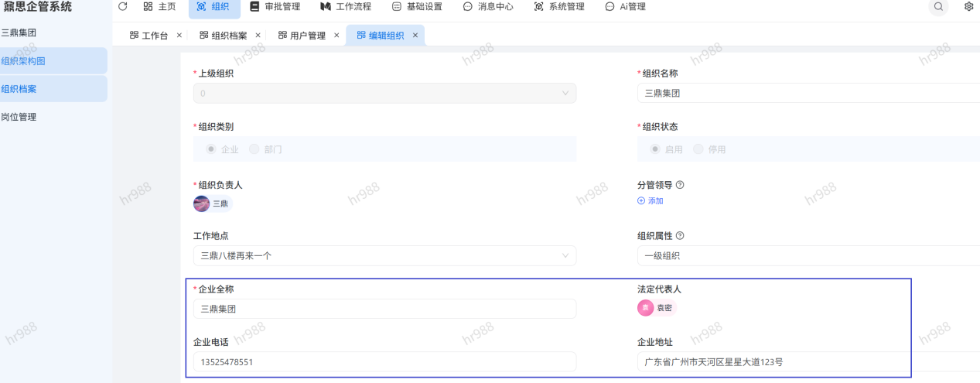Viewport: 980px width, 383px height.
Task: Click help icon next to 分管领导
Action: [680, 186]
